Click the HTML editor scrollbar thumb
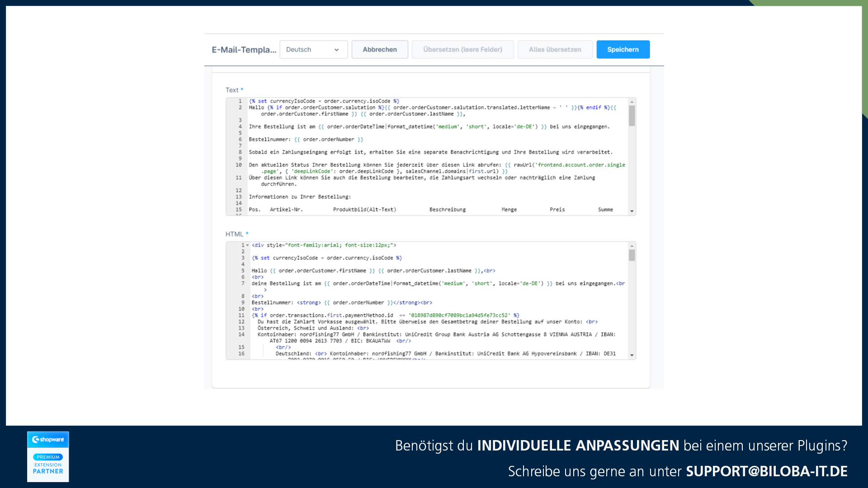 point(632,256)
